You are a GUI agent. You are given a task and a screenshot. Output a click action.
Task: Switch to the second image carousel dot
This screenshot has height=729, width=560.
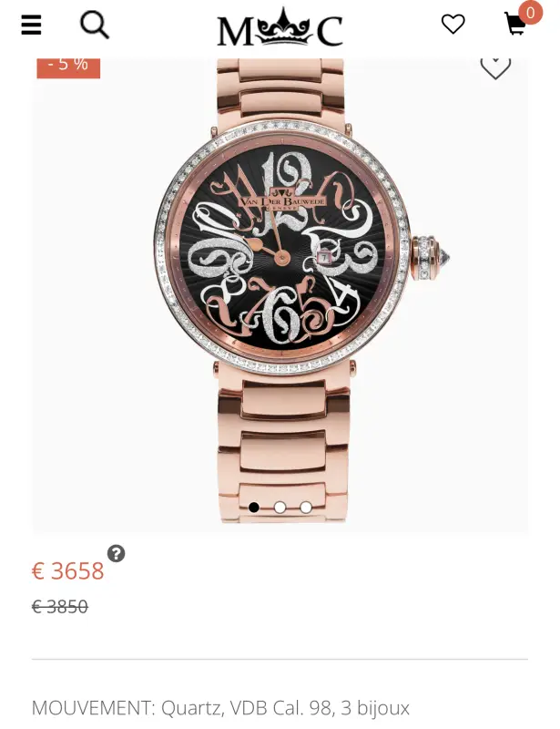[280, 508]
